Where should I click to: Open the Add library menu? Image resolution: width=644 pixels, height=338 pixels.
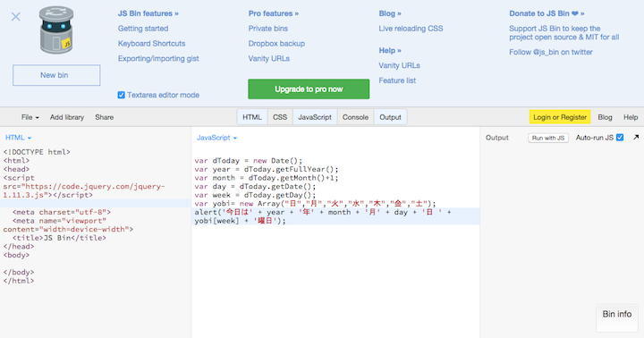point(67,117)
